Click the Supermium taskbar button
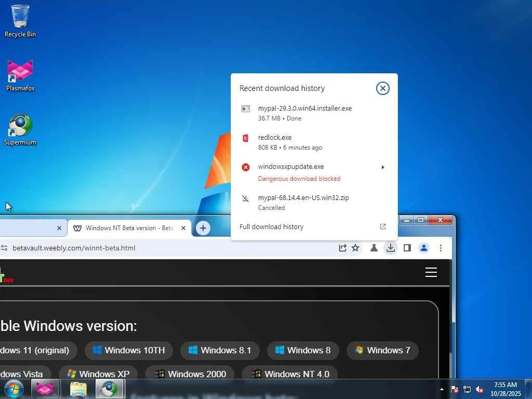This screenshot has height=399, width=532. [109, 389]
